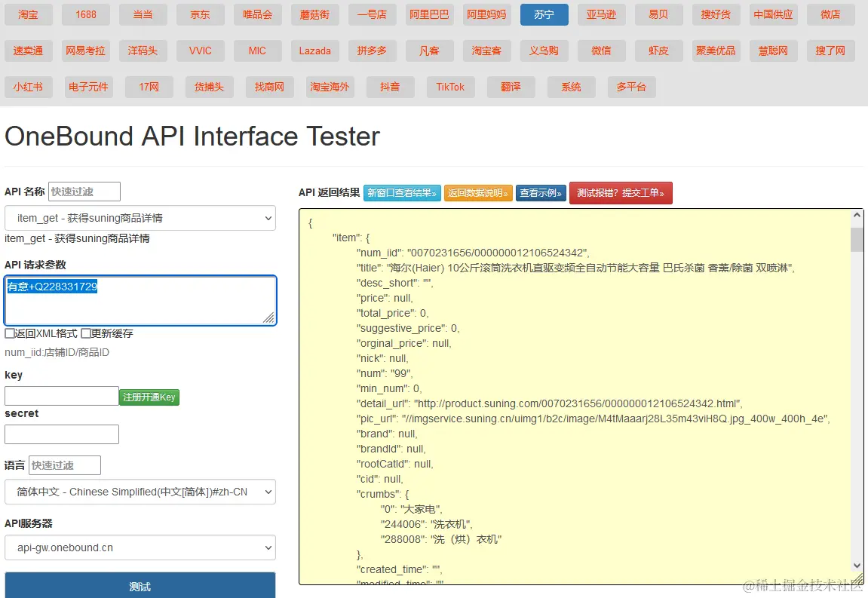Open the 洋码头 tab
The image size is (868, 598).
[143, 51]
